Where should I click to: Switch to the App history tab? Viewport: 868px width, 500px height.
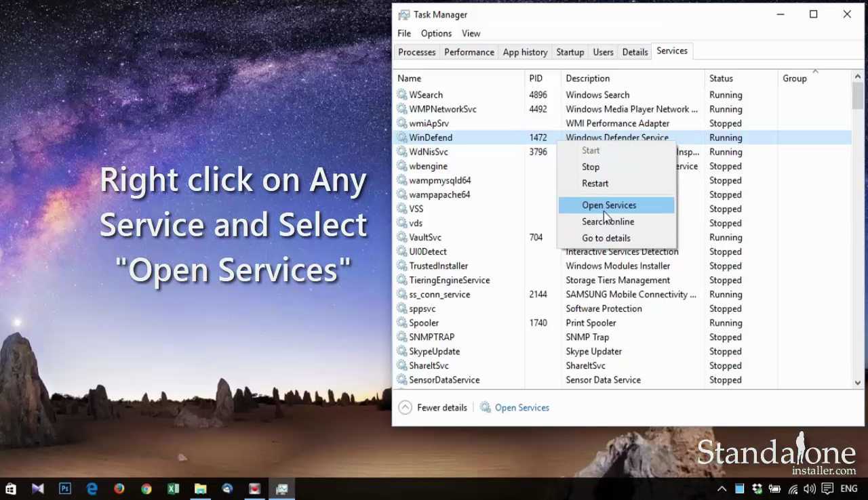point(525,52)
